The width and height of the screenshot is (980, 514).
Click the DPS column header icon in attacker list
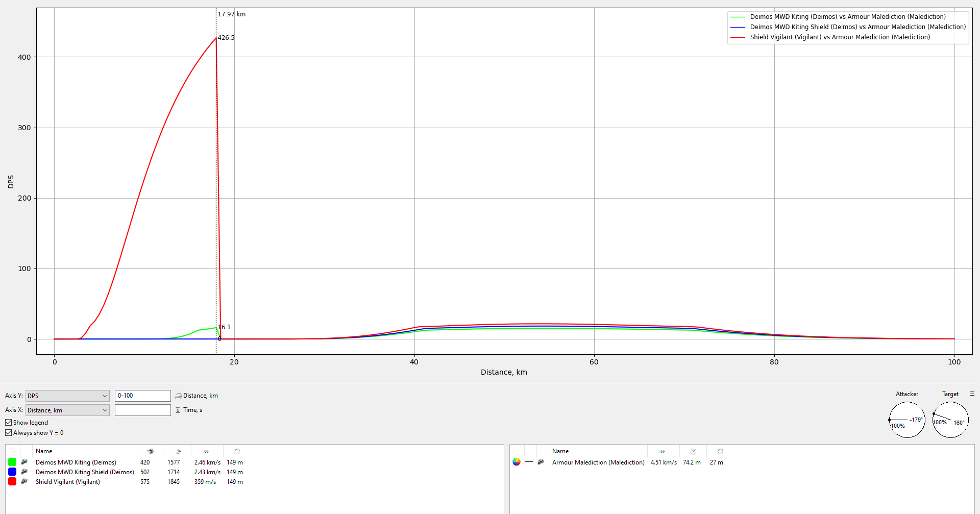point(151,451)
